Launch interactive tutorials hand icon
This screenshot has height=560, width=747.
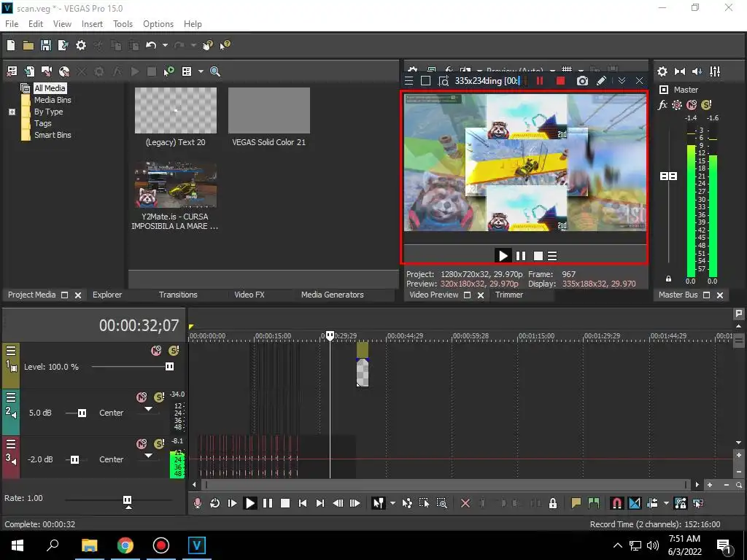point(207,45)
